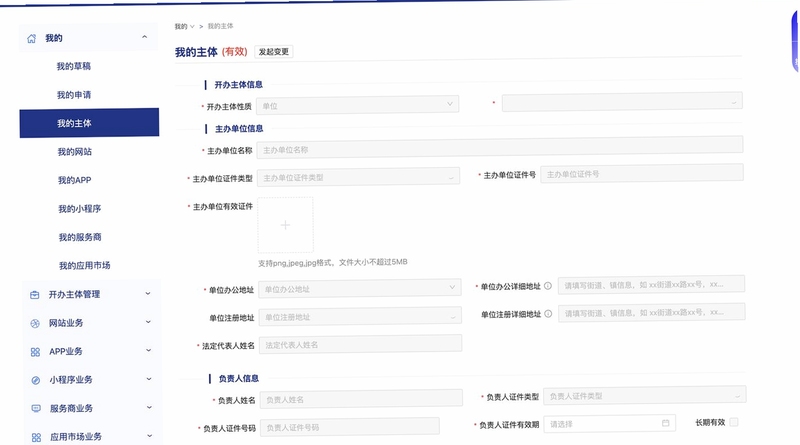Click 我的主体 in the breadcrumb
The height and width of the screenshot is (445, 800).
pos(220,26)
